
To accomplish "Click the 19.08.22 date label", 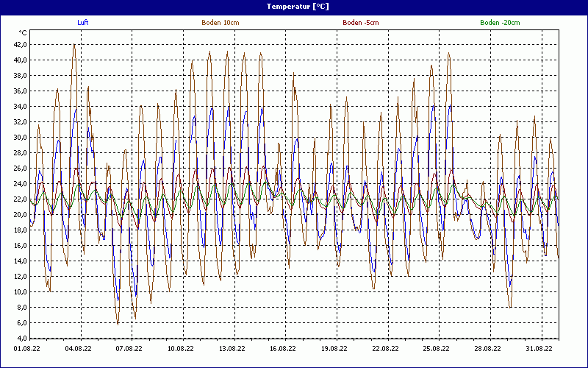I will [x=334, y=350].
